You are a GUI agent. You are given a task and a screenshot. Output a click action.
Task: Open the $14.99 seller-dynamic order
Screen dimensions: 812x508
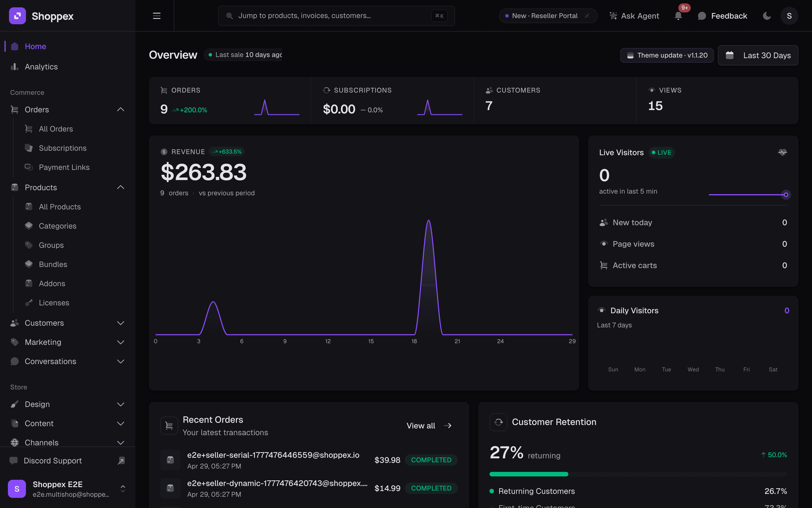pyautogui.click(x=309, y=488)
